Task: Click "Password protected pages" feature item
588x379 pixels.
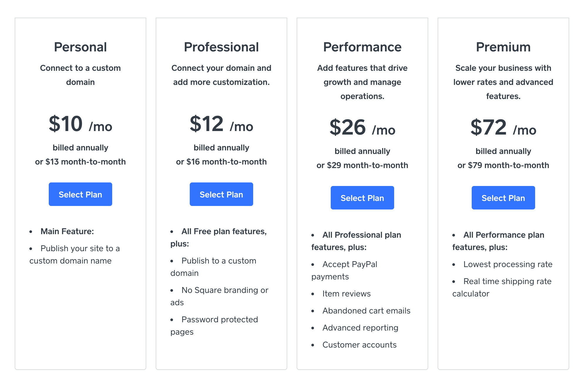Action: point(219,320)
